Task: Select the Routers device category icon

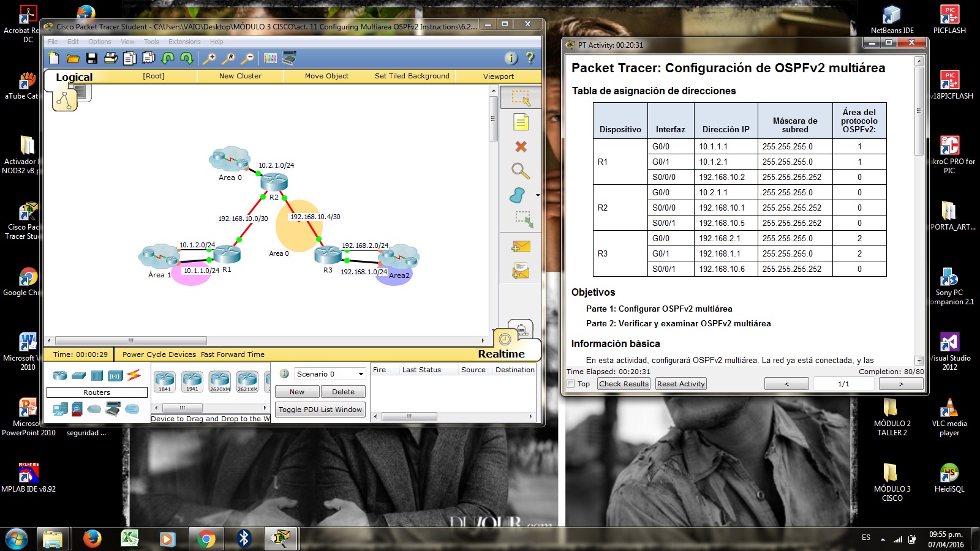Action: point(60,375)
